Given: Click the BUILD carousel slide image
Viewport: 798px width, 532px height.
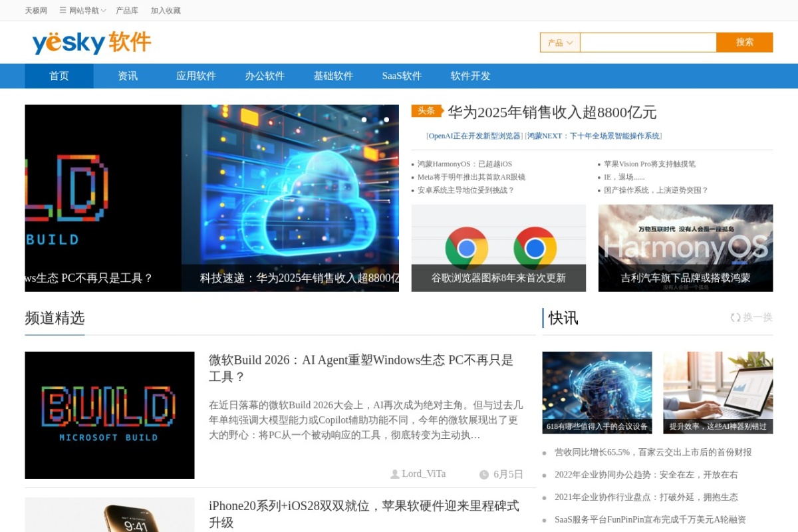Looking at the screenshot, I should point(103,198).
